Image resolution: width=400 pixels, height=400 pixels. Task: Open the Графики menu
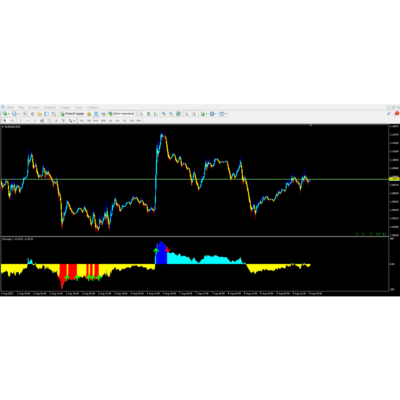(50, 107)
